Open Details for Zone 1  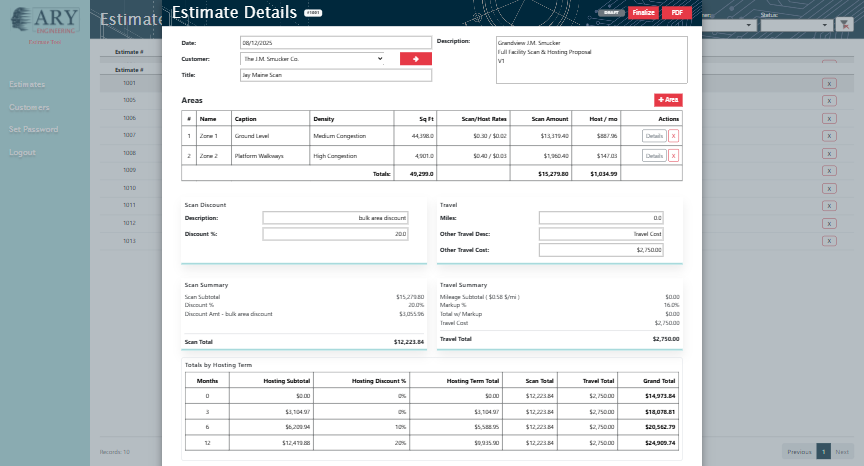653,135
